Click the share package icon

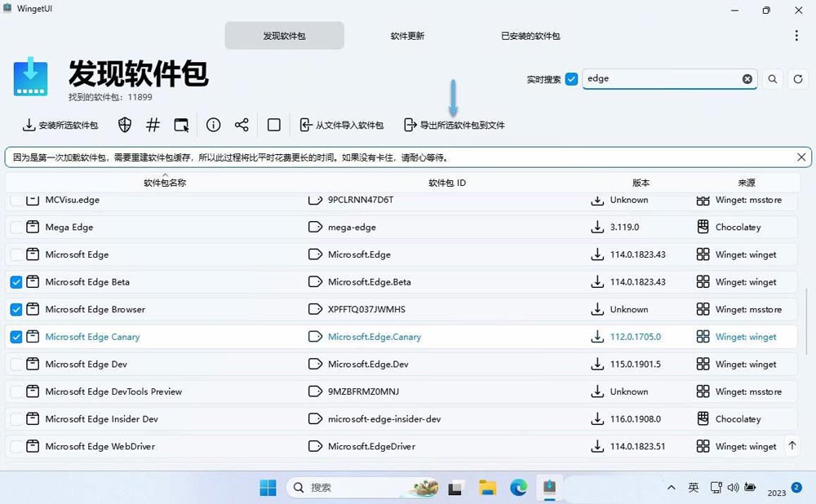[x=242, y=125]
